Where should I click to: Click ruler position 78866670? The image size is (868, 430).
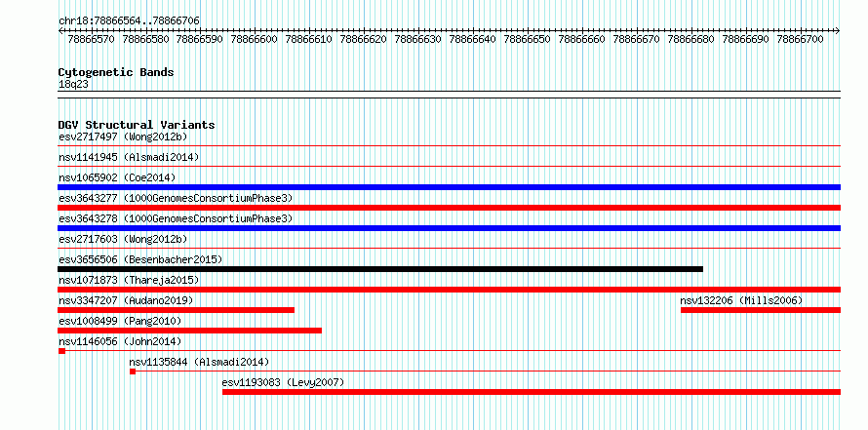point(637,39)
